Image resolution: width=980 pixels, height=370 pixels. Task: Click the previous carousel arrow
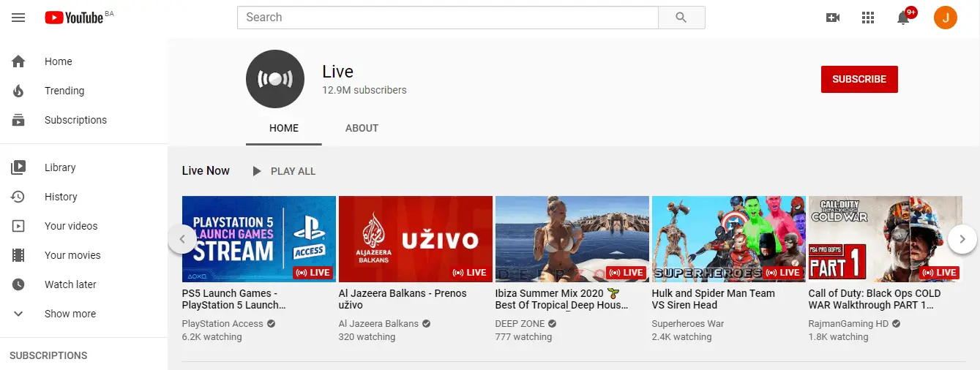(182, 239)
